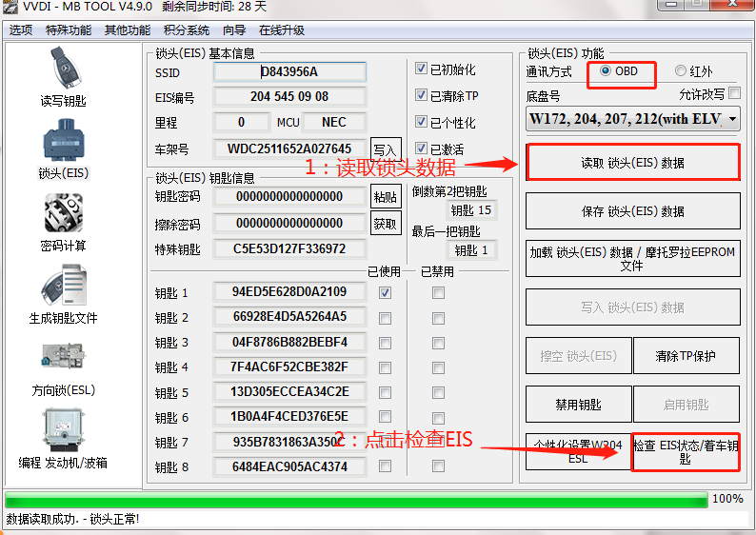Select the OBD communication radio button
Image resolution: width=756 pixels, height=535 pixels.
[606, 70]
